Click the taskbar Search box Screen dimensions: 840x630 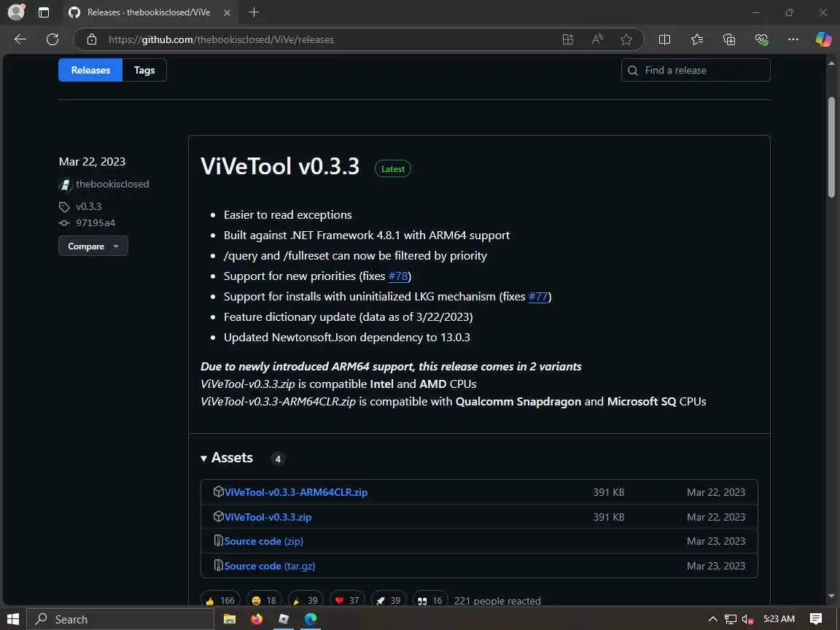point(120,619)
